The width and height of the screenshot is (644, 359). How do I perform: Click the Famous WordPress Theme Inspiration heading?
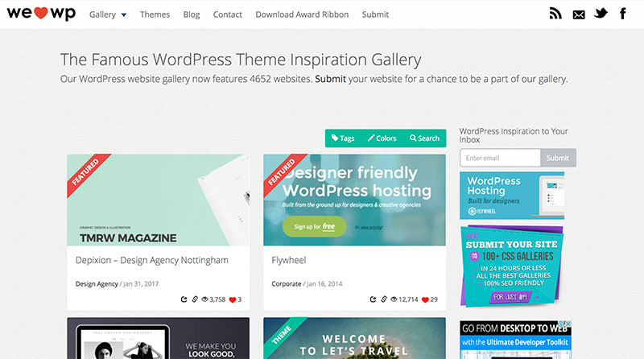241,60
